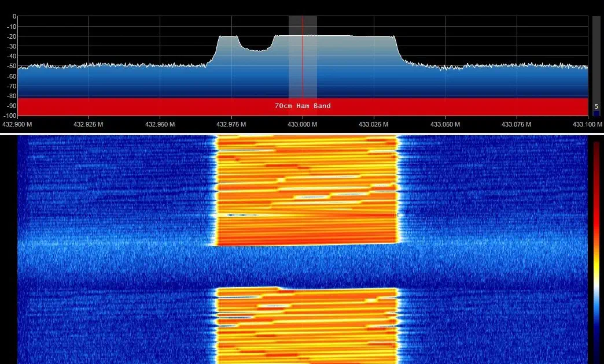Click the red tuning line at 433.000 MHz
Image resolution: width=604 pixels, height=364 pixels.
[x=303, y=57]
